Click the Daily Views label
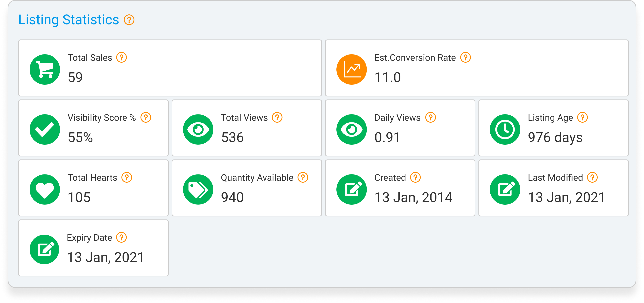644x303 pixels. (x=398, y=118)
